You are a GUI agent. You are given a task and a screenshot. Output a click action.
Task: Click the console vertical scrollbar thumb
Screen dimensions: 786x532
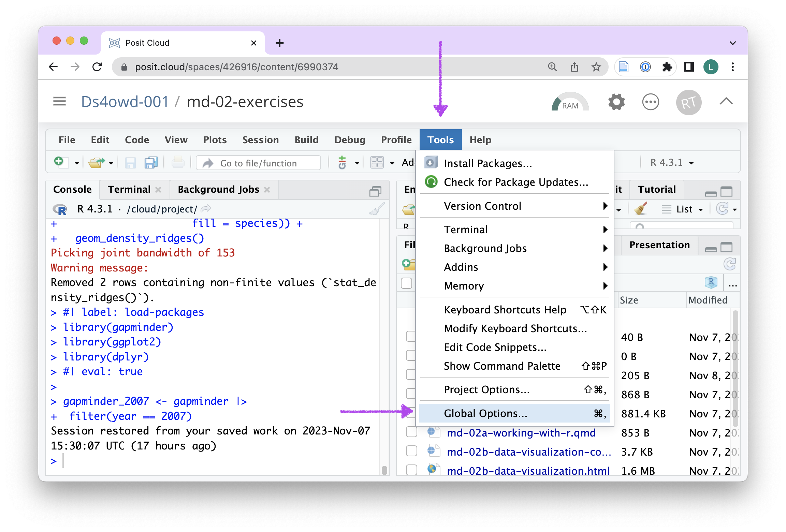click(384, 470)
